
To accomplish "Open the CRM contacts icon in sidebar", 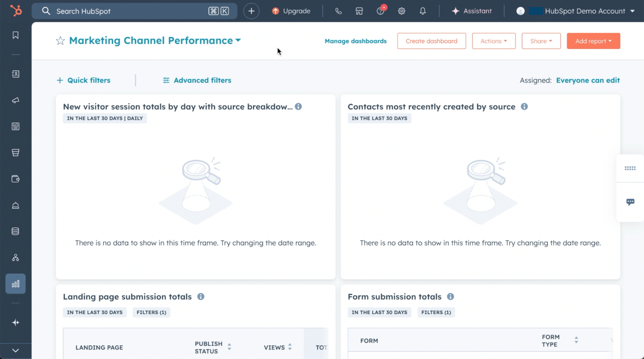I will click(x=15, y=74).
